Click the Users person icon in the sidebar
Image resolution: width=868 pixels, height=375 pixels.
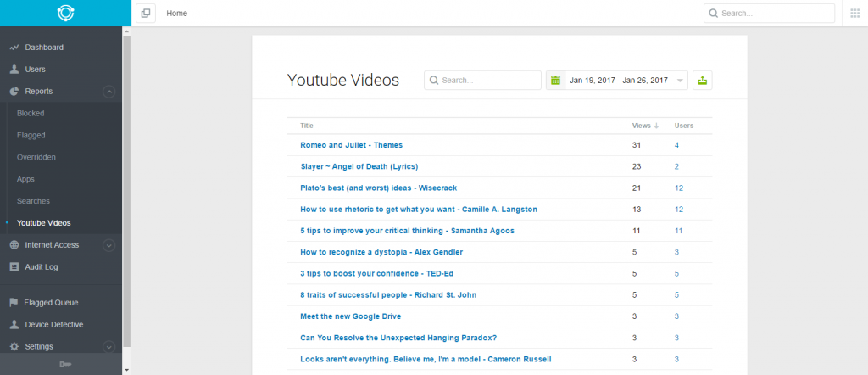(14, 70)
